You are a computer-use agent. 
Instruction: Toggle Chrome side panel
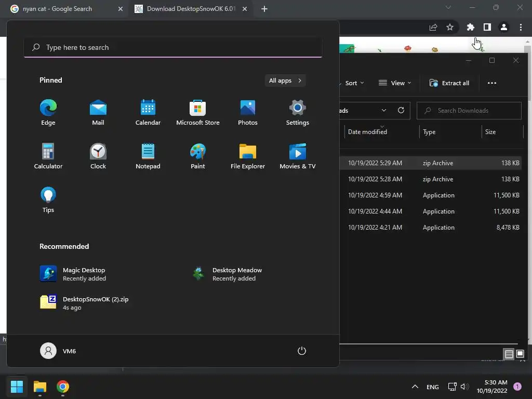pyautogui.click(x=487, y=27)
